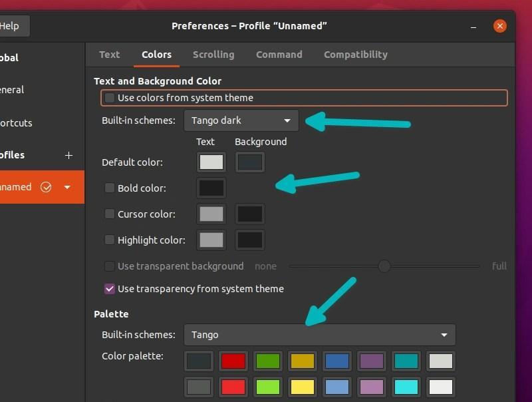Viewport: 532px width, 402px height.
Task: Close the Preferences window
Action: tap(500, 26)
